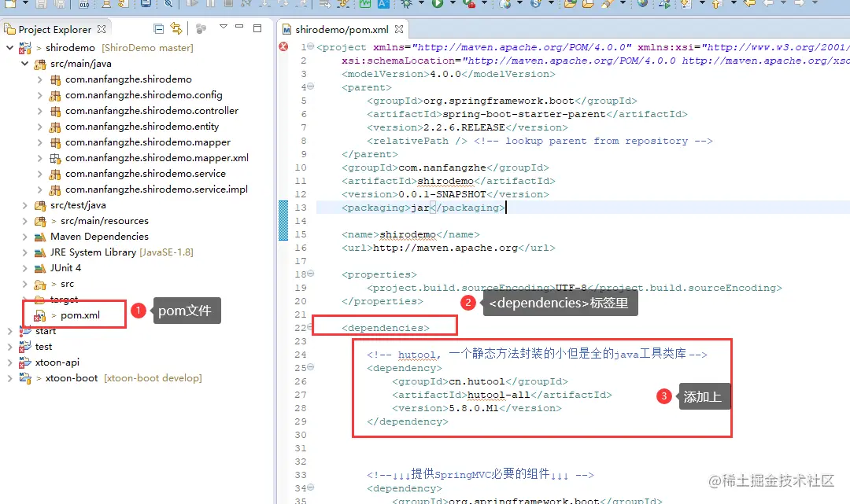This screenshot has height=504, width=850.
Task: Toggle fold on line 25 dependency element
Action: tap(311, 367)
